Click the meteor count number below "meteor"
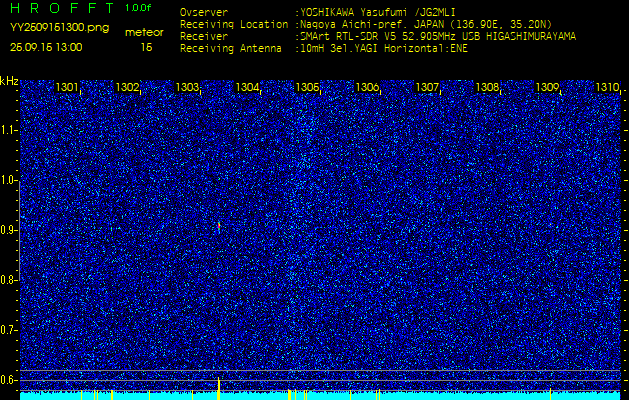The width and height of the screenshot is (629, 400). [x=146, y=47]
